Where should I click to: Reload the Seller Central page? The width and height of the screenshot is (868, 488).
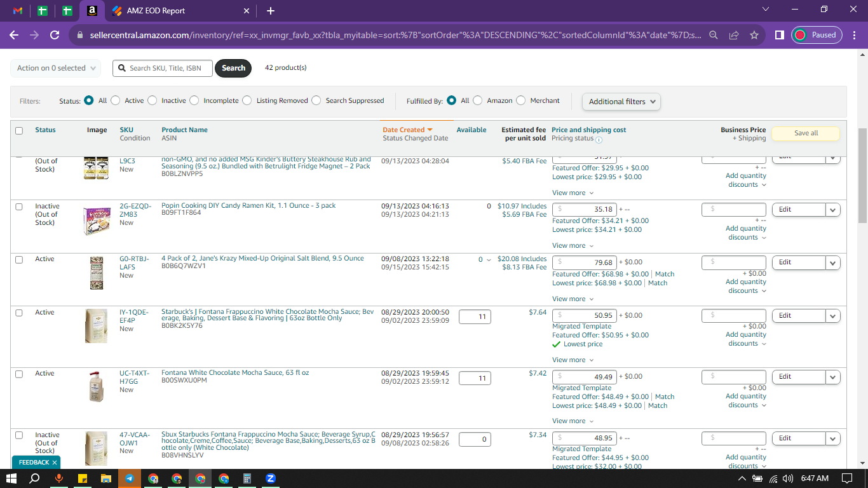point(55,35)
